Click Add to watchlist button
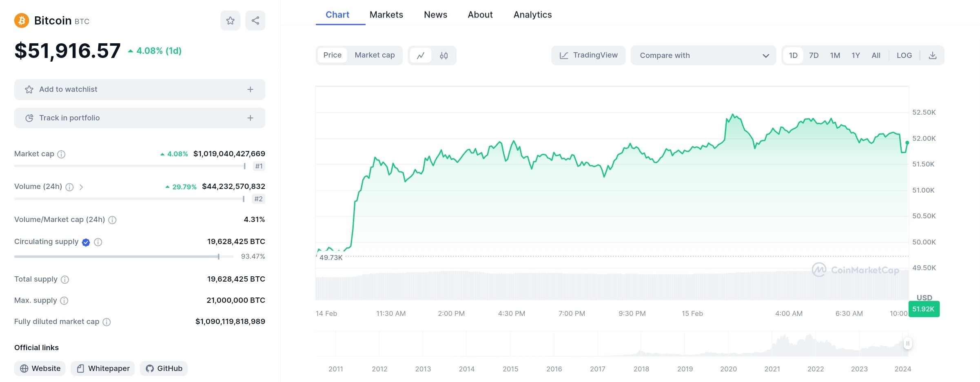The image size is (980, 382). [x=140, y=89]
